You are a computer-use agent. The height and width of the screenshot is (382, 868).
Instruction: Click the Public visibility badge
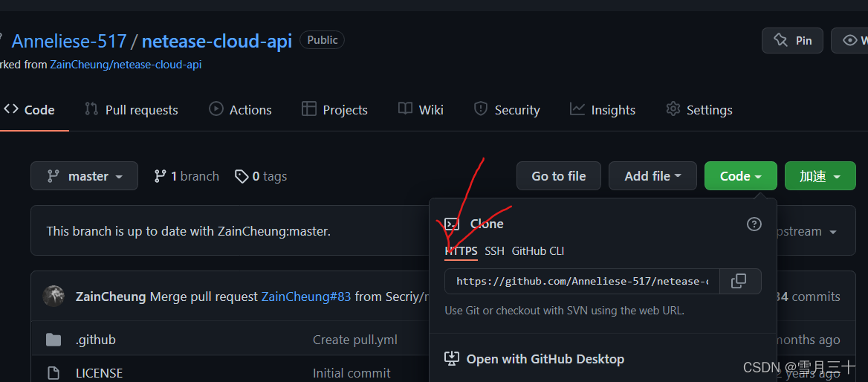(323, 40)
